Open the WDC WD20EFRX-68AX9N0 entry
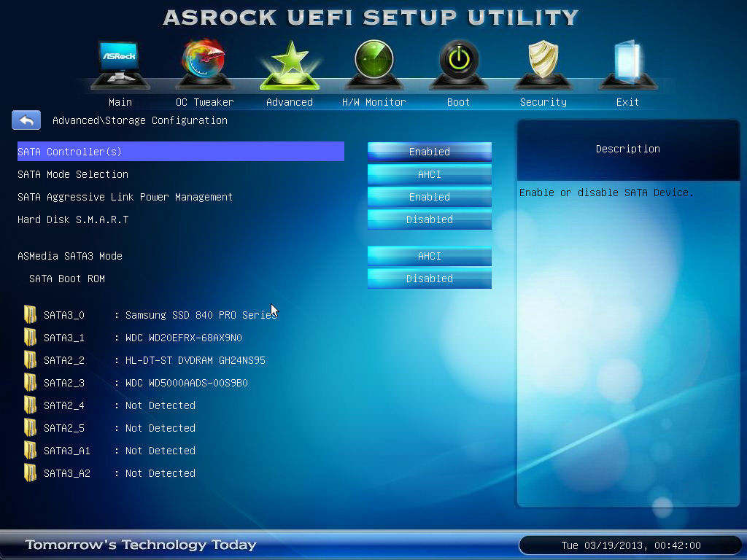 tap(183, 338)
